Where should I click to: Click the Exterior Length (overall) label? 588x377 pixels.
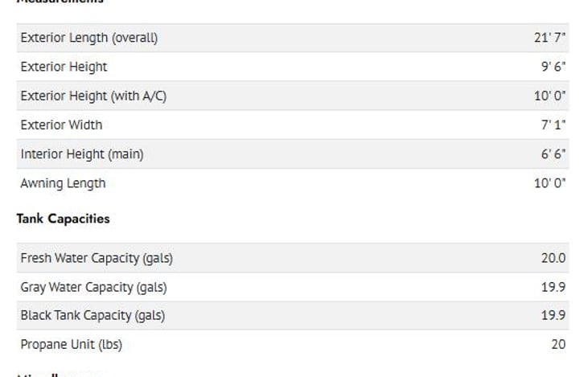[x=88, y=38]
